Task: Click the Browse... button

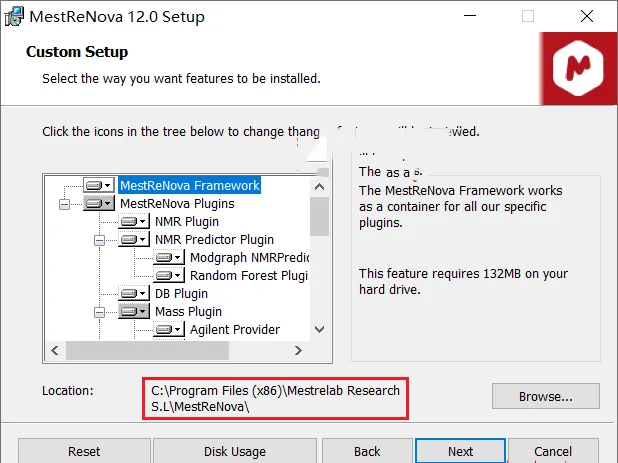Action: (x=546, y=396)
